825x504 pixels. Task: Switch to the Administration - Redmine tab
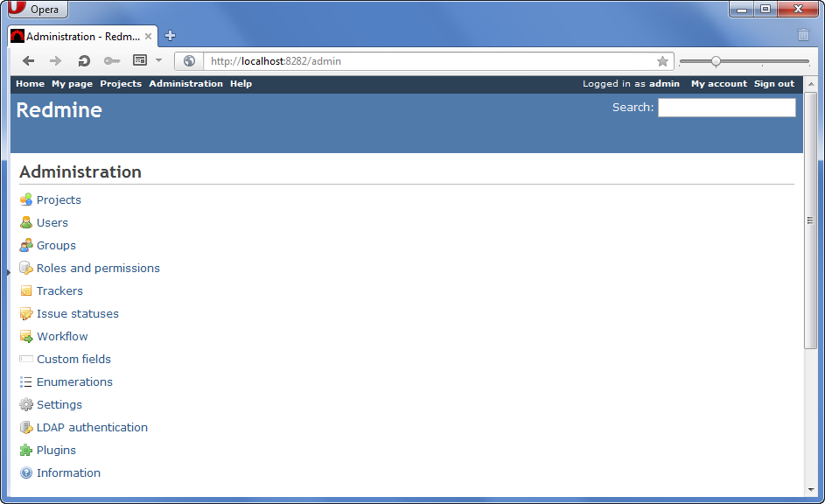pos(79,36)
